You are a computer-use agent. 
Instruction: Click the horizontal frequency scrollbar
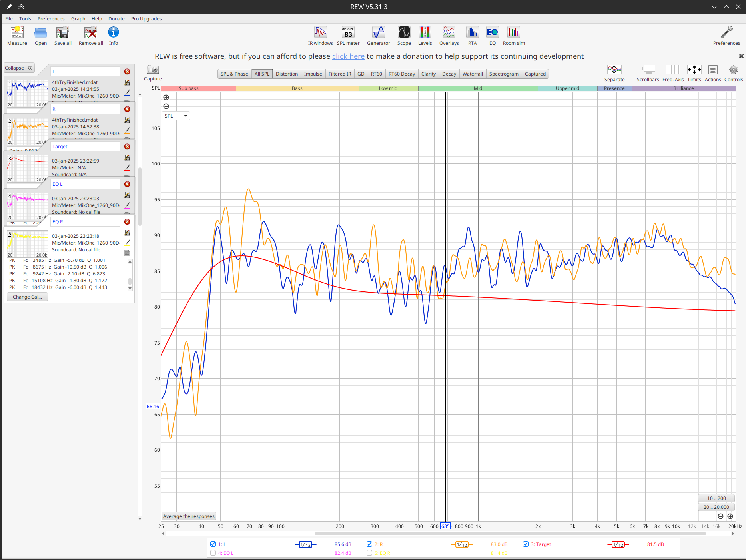510,534
